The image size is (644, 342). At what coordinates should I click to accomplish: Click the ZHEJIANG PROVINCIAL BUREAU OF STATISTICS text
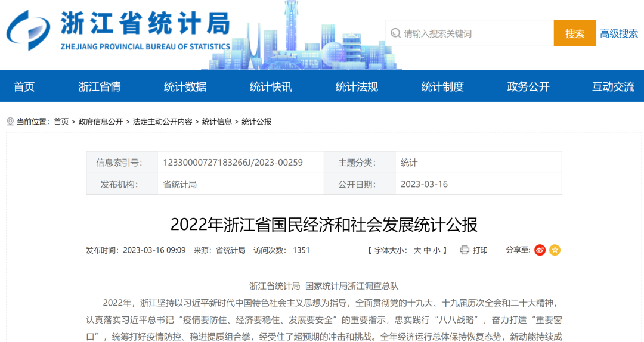[x=145, y=47]
